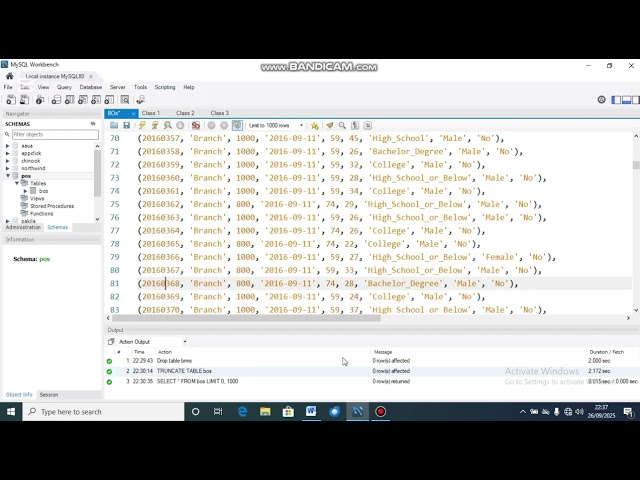Refresh schemas list icon
The height and width of the screenshot is (480, 640).
93,124
